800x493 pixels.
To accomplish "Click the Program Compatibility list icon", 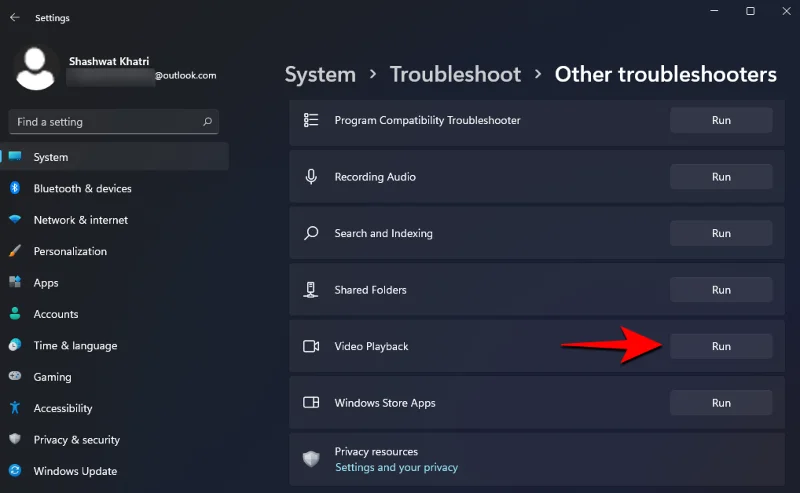I will point(311,120).
